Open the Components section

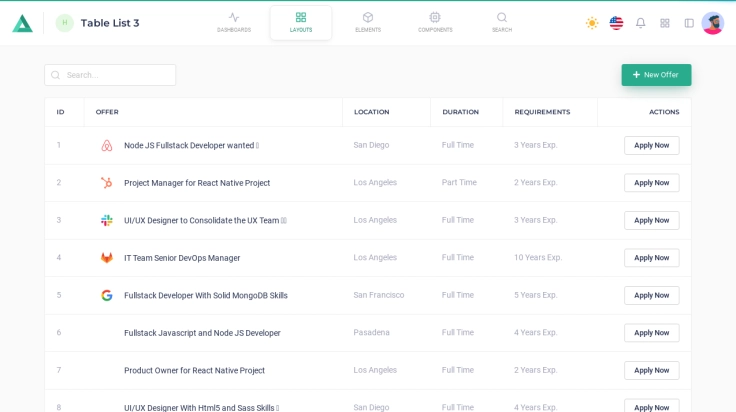(x=435, y=22)
